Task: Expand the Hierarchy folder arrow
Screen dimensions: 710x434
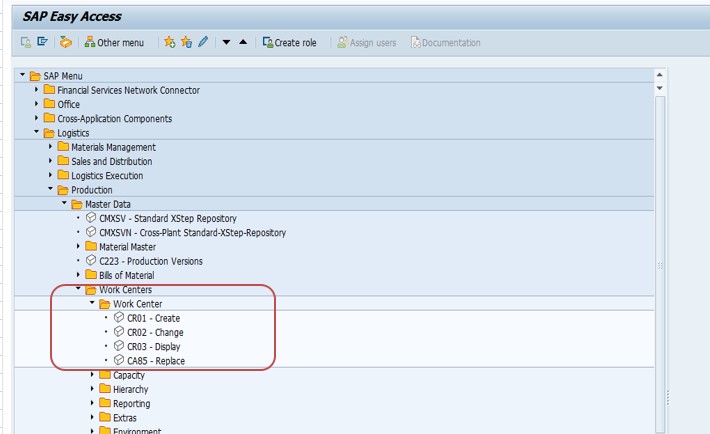Action: (x=92, y=389)
